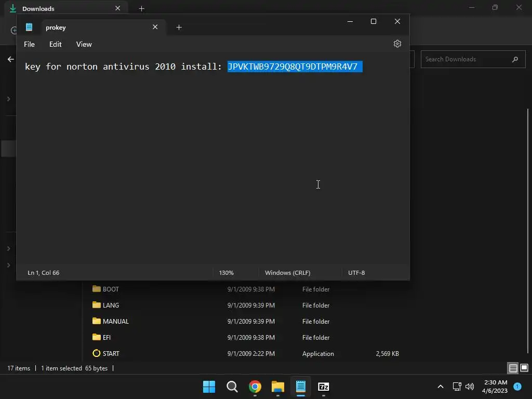Screen dimensions: 532x399
Task: Expand the middle navigation pane chevron
Action: [x=9, y=249]
